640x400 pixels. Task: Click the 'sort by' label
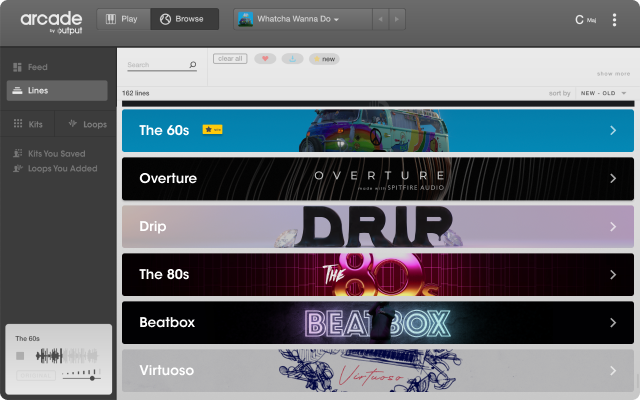point(559,93)
